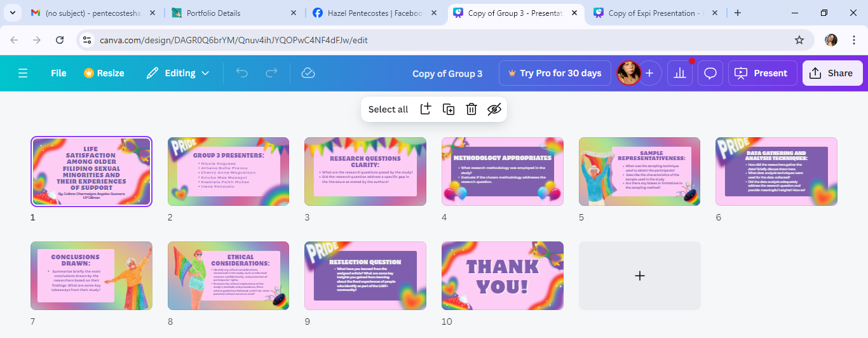Click the pencil icon beside Editing
The height and width of the screenshot is (338, 868).
coord(153,73)
